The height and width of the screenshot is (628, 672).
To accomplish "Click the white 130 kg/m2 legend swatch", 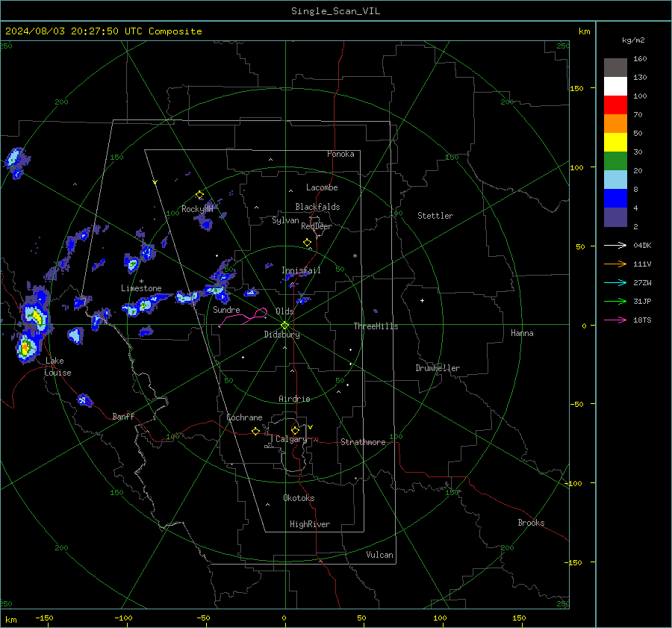I will point(615,87).
